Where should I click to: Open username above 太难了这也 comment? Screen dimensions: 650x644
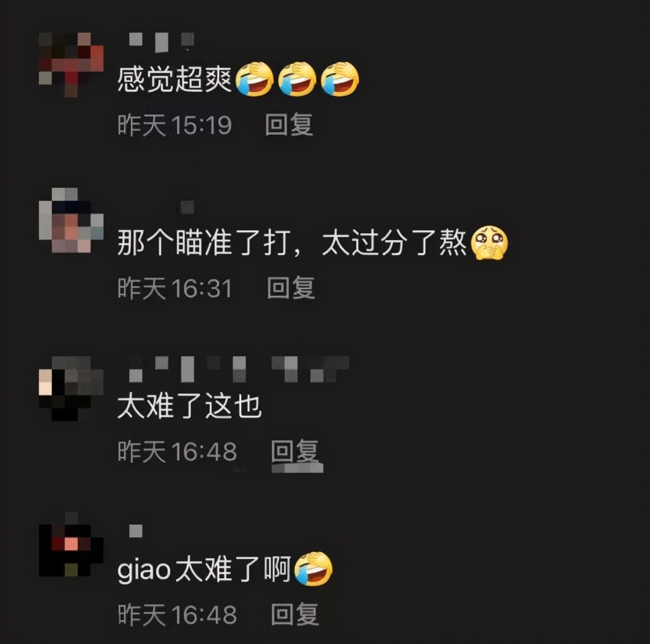tap(239, 369)
